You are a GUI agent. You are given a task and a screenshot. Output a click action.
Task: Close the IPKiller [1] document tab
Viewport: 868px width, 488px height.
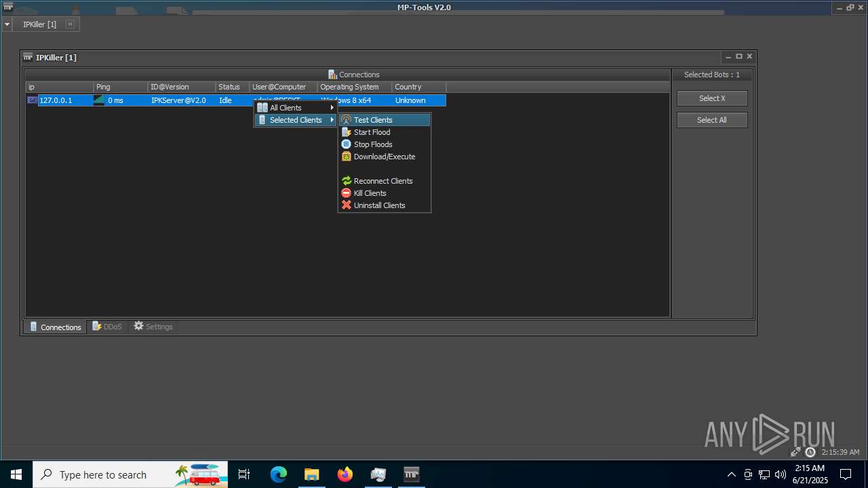pos(70,24)
